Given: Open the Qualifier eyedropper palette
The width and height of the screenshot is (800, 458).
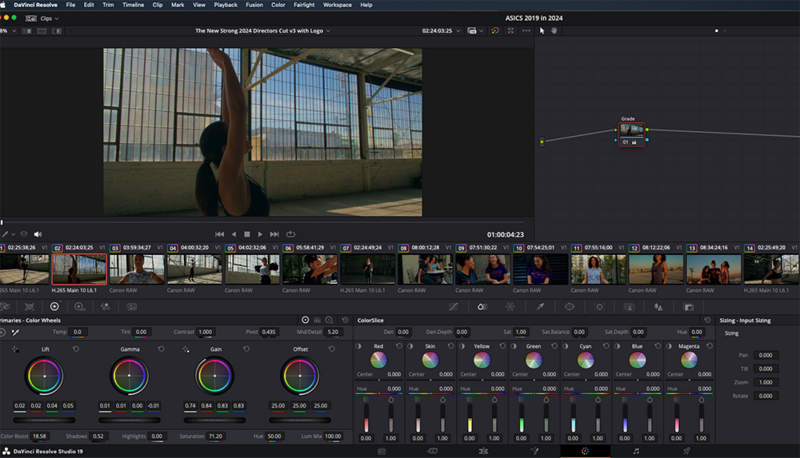Looking at the screenshot, I should tap(540, 307).
